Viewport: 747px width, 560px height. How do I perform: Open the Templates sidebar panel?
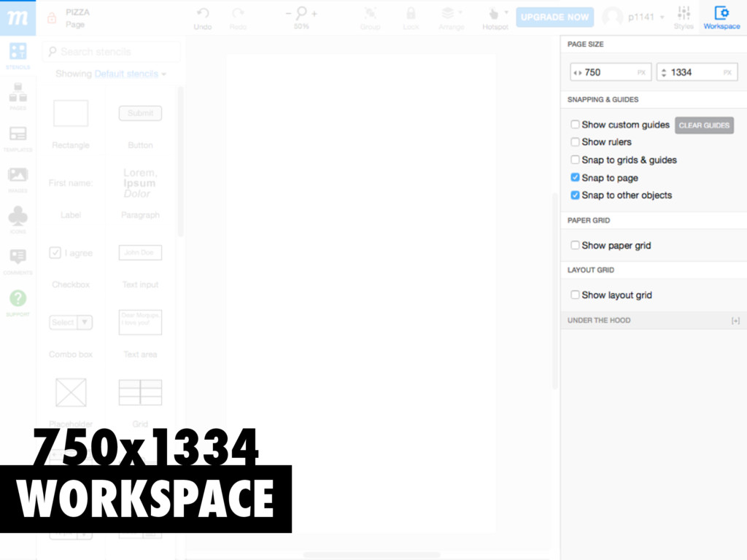pos(18,139)
